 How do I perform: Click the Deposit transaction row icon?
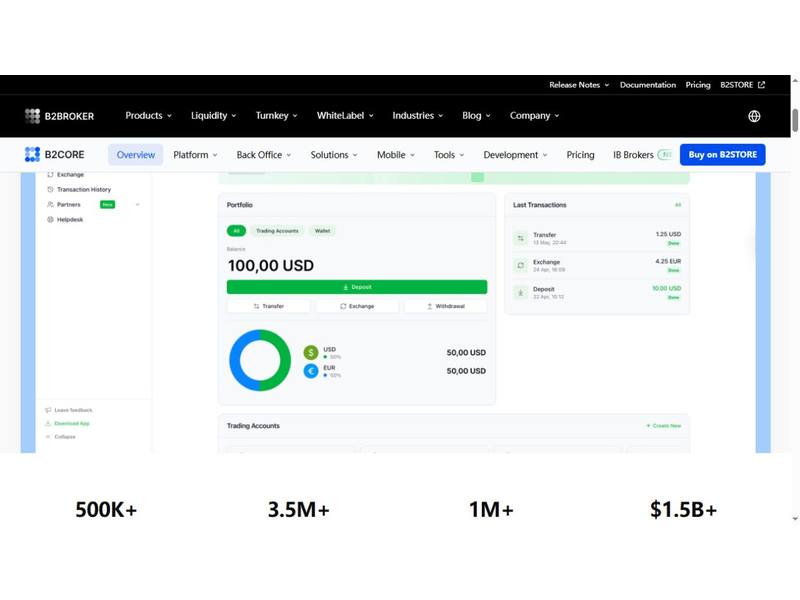click(x=520, y=292)
